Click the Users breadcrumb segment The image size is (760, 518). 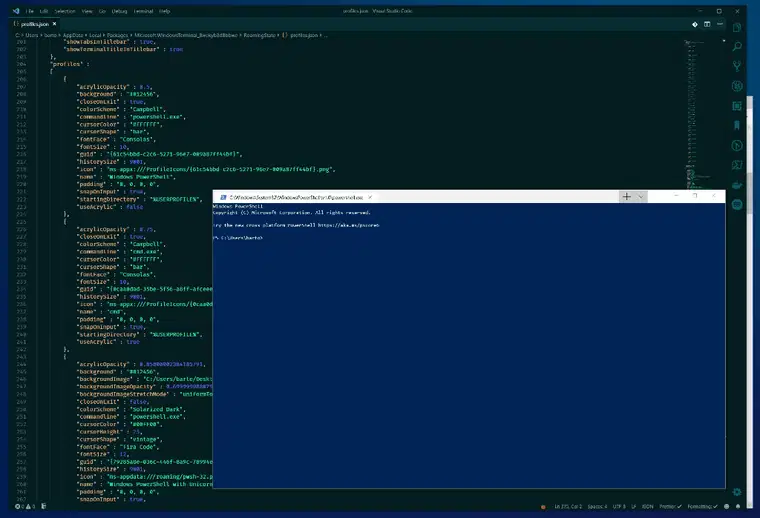[32, 35]
